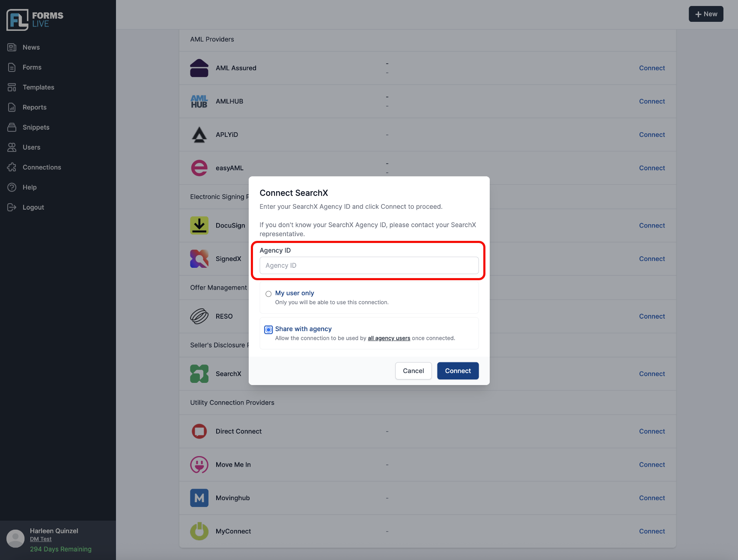Click the SearchX green logo
738x560 pixels.
click(199, 374)
